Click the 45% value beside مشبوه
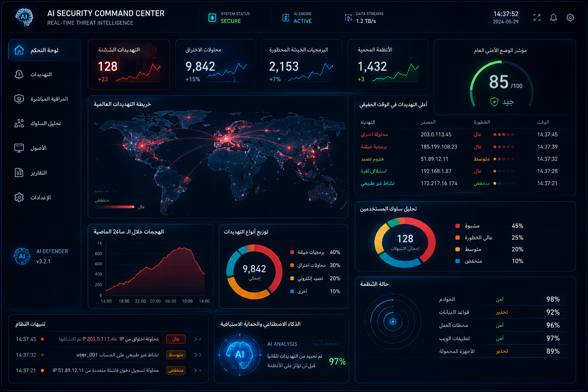This screenshot has height=392, width=588. pos(518,226)
